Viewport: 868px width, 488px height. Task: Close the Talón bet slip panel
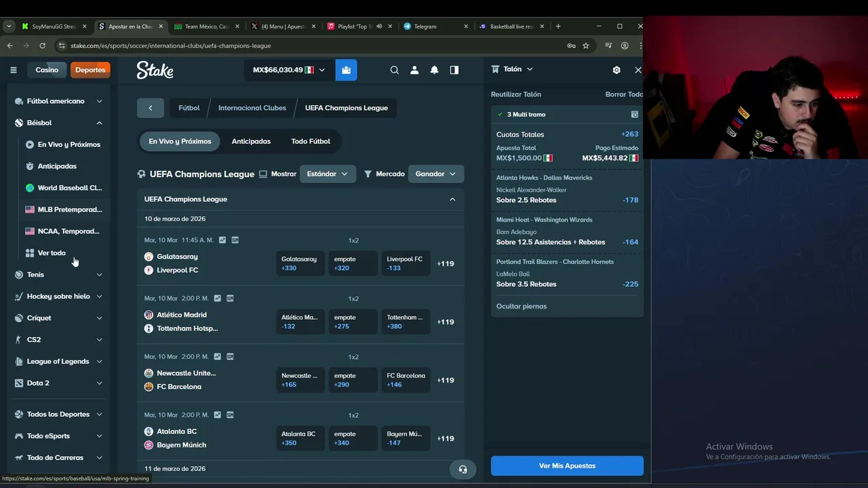[x=637, y=70]
